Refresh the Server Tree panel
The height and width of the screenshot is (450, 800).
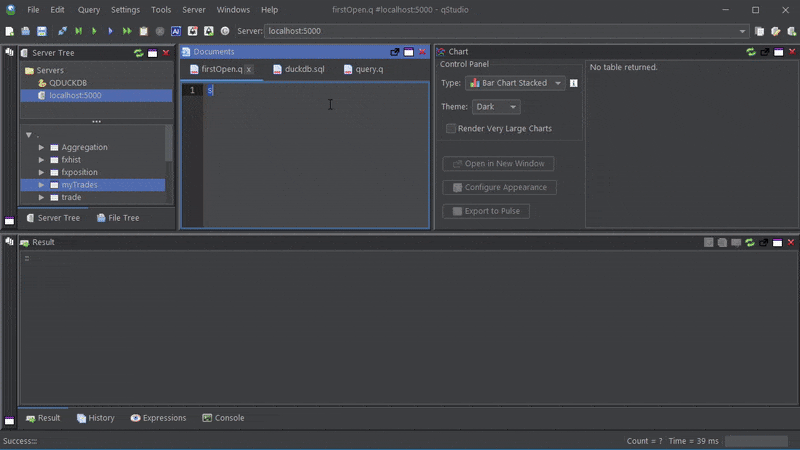(x=138, y=52)
